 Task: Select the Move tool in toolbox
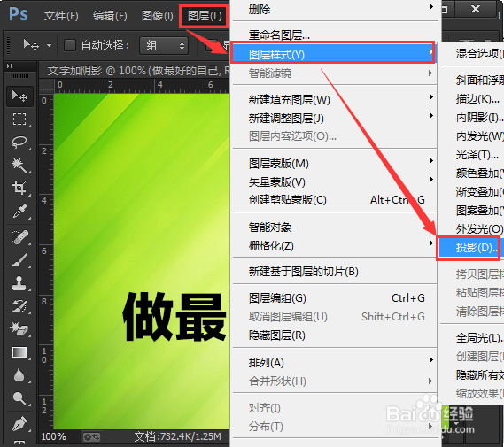19,96
